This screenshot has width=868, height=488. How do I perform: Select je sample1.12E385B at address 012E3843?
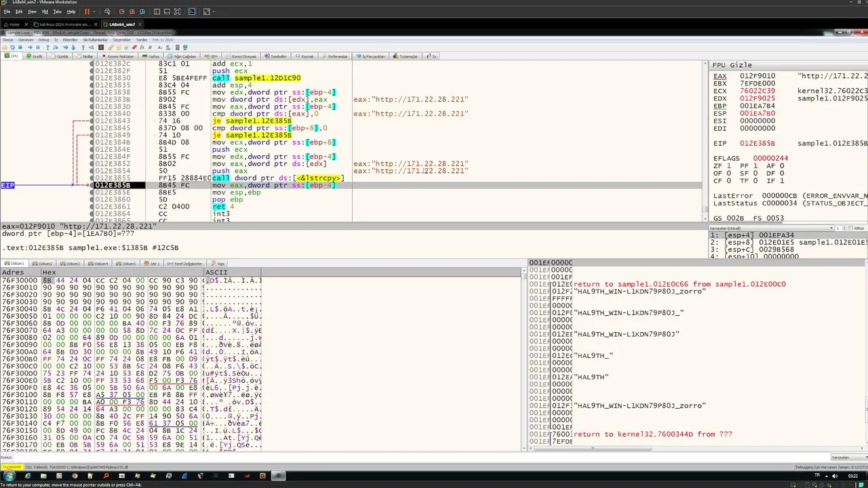252,121
